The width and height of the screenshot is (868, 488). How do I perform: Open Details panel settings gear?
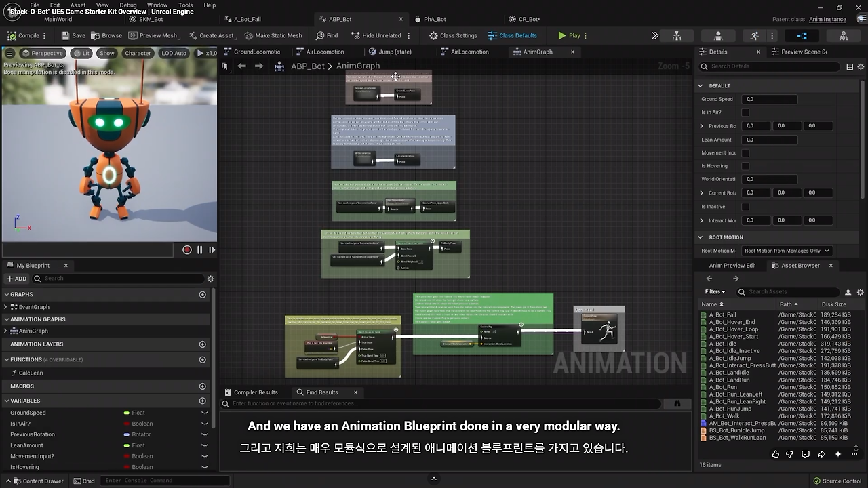click(x=861, y=66)
